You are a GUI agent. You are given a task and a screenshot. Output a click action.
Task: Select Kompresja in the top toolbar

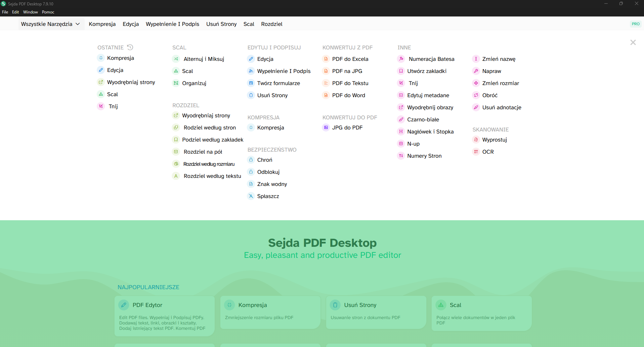pyautogui.click(x=102, y=24)
